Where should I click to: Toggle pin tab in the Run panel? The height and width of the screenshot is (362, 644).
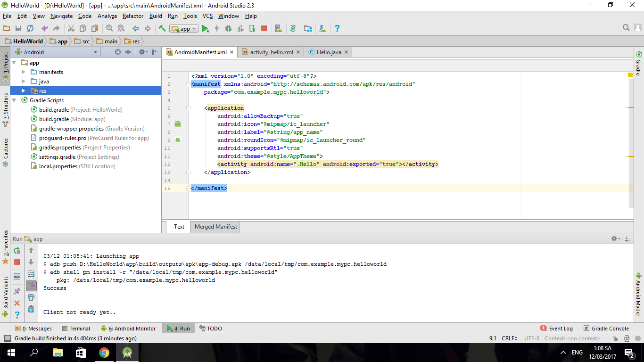tap(17, 291)
